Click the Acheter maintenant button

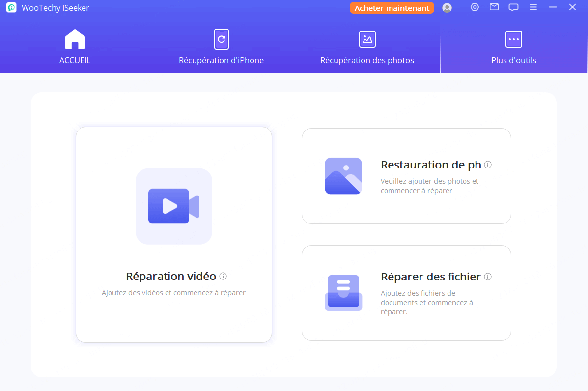pos(392,8)
